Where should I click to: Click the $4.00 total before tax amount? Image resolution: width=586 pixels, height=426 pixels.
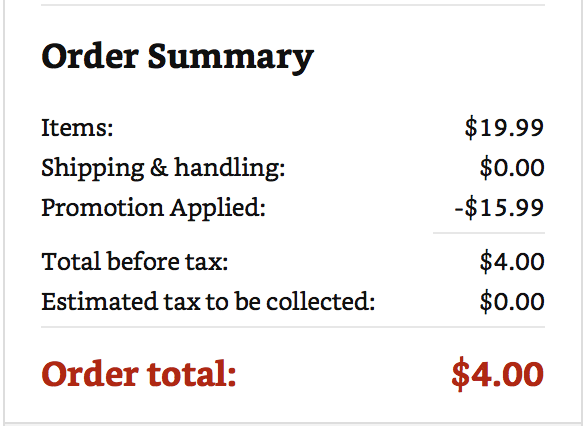pos(512,261)
